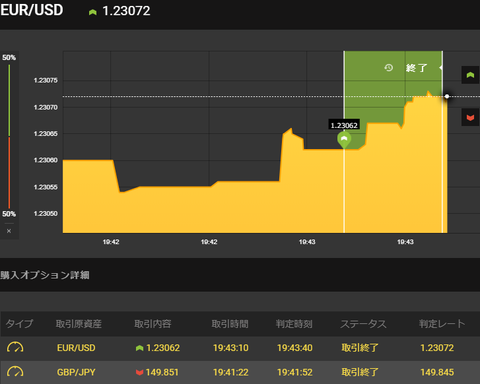Select the GBP/JPY asset cell in the table

76,372
